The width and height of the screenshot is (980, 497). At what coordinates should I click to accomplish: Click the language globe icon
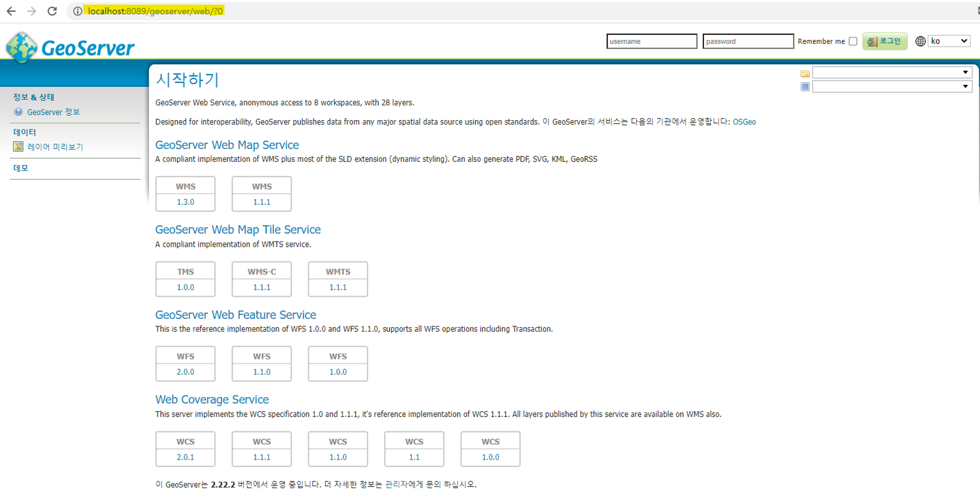click(x=920, y=41)
